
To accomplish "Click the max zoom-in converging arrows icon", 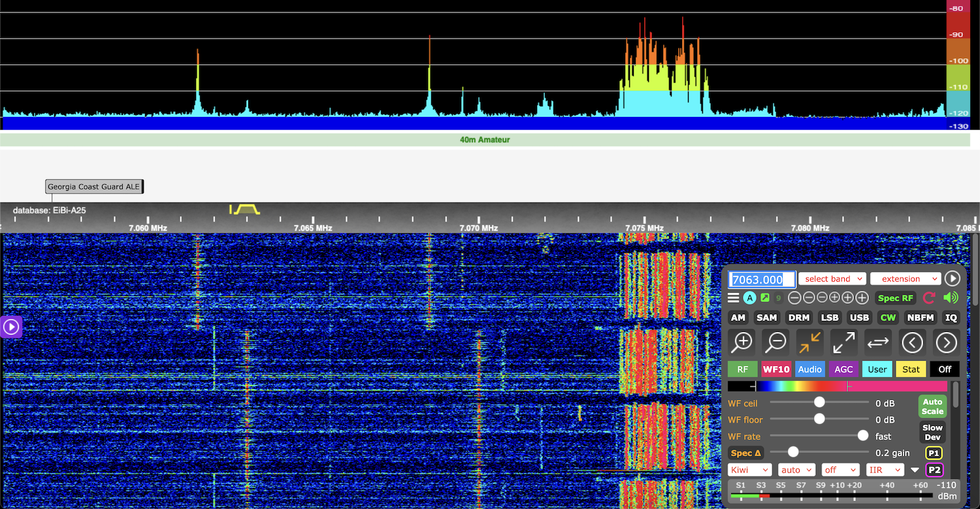I will (810, 342).
